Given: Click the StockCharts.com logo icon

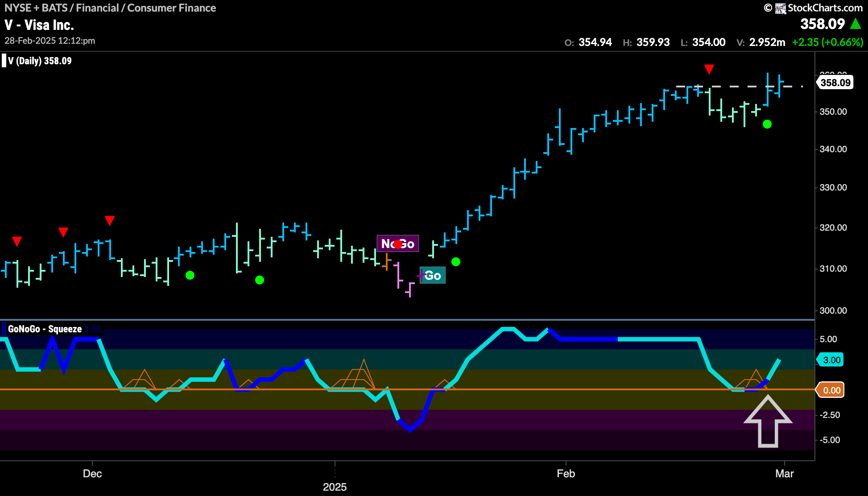Looking at the screenshot, I should coord(780,8).
